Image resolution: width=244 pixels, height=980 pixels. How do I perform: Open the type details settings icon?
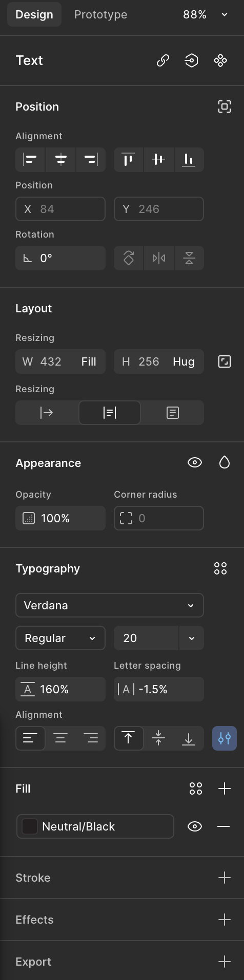[x=225, y=738]
